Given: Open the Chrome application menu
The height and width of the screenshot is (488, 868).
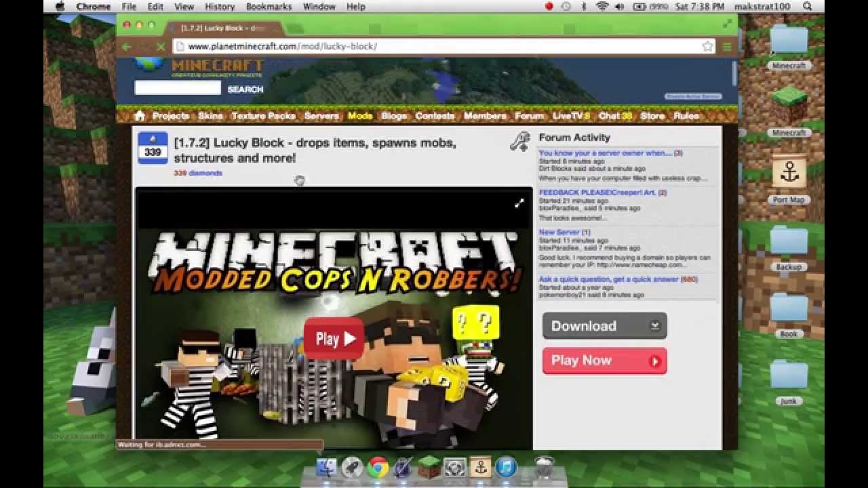Looking at the screenshot, I should [x=94, y=6].
